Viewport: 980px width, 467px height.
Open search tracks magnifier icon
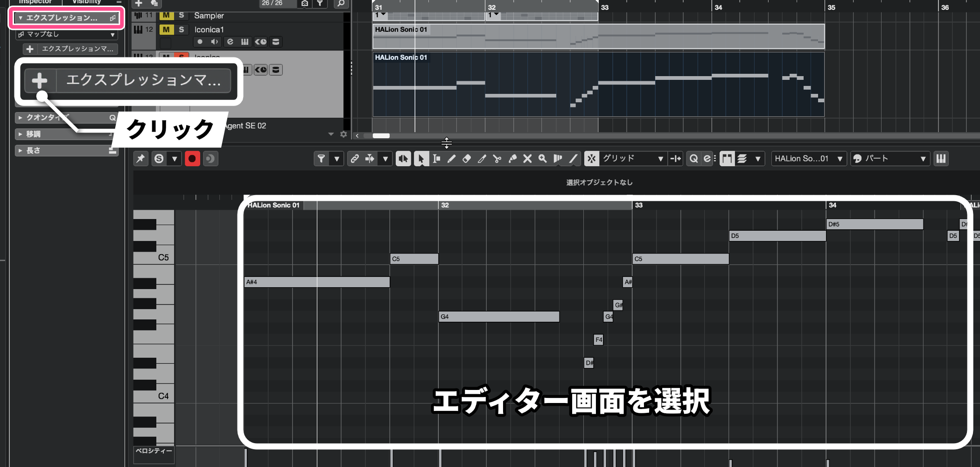(x=341, y=4)
